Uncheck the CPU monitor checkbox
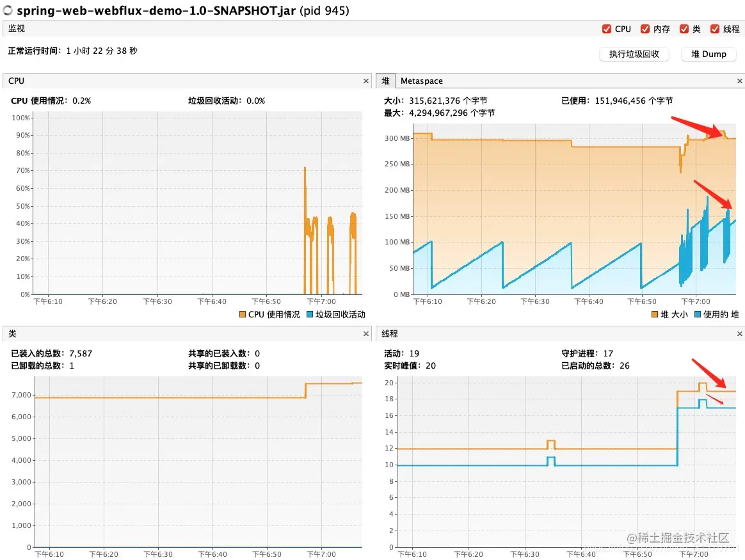 pyautogui.click(x=607, y=29)
